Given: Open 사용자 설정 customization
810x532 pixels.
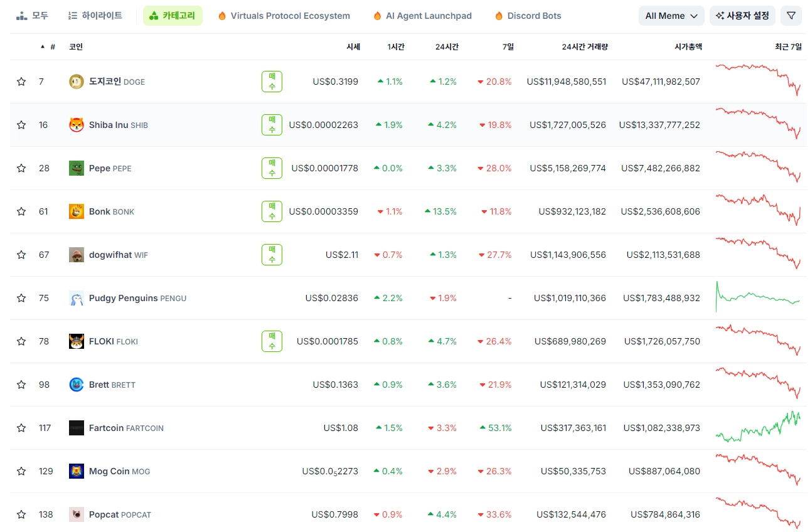Looking at the screenshot, I should coord(743,16).
